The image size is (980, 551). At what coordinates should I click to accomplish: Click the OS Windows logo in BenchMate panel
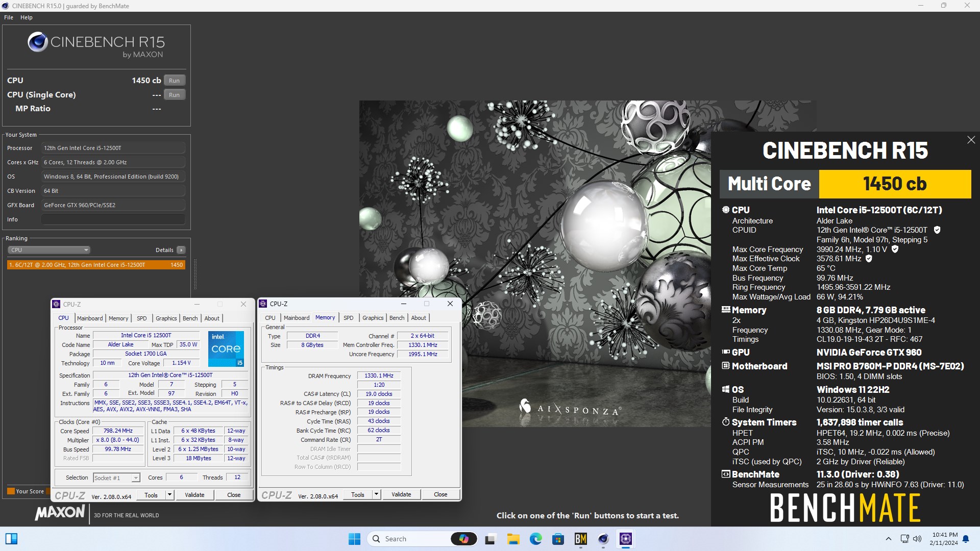pyautogui.click(x=726, y=389)
